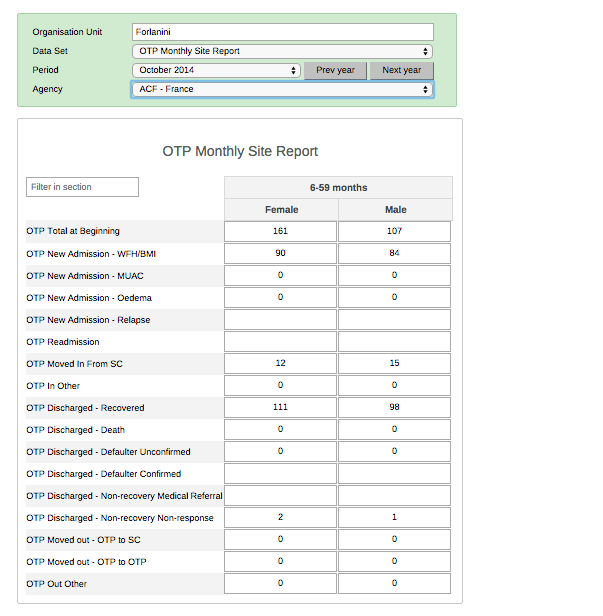Select Male OTP Total at Beginning cell

tap(395, 231)
